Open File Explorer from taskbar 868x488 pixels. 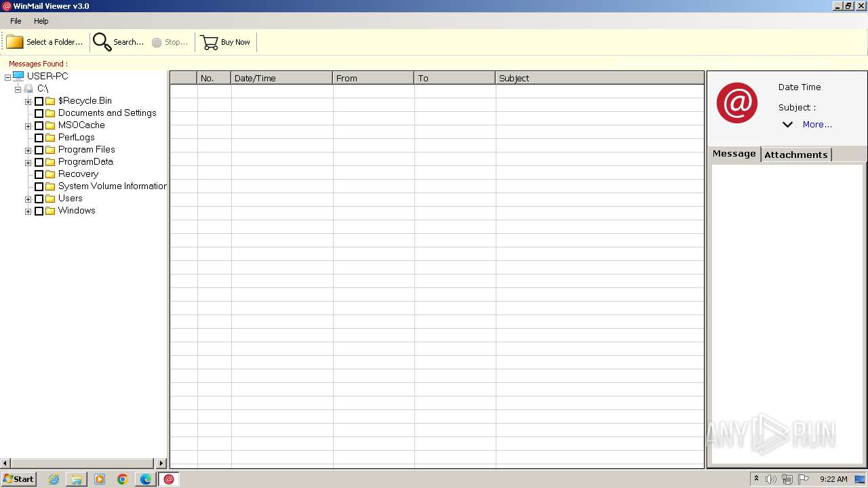pos(77,479)
